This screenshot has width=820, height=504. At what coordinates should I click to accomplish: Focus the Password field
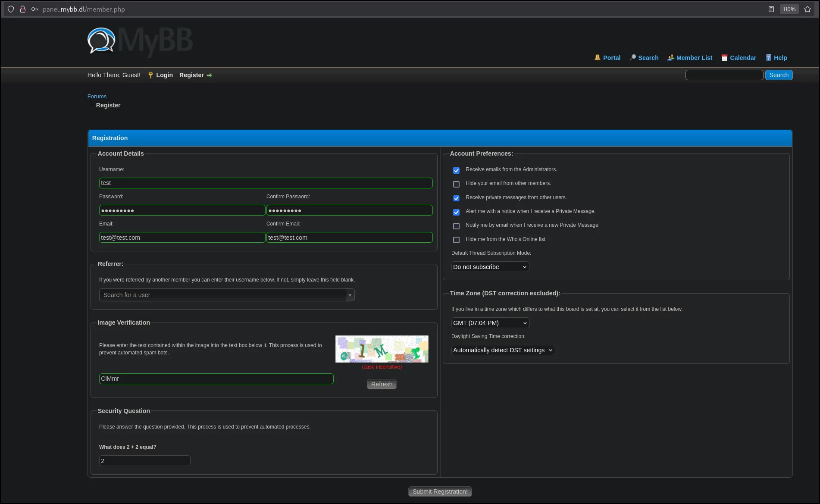click(182, 210)
